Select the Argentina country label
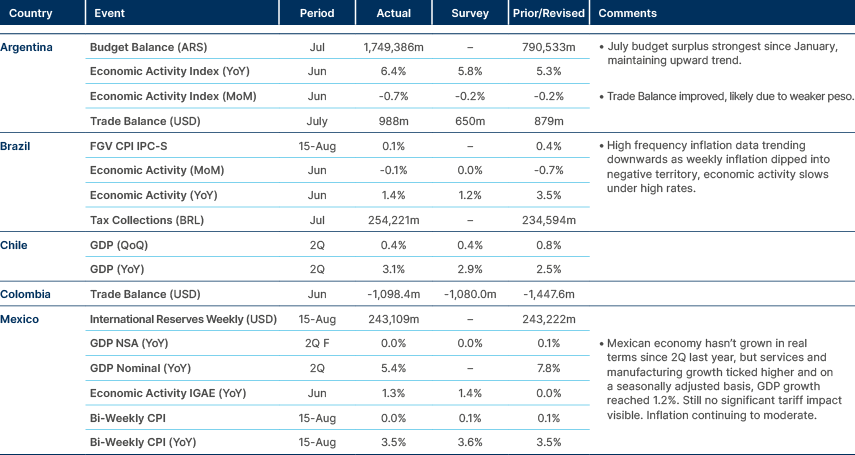 pos(27,47)
